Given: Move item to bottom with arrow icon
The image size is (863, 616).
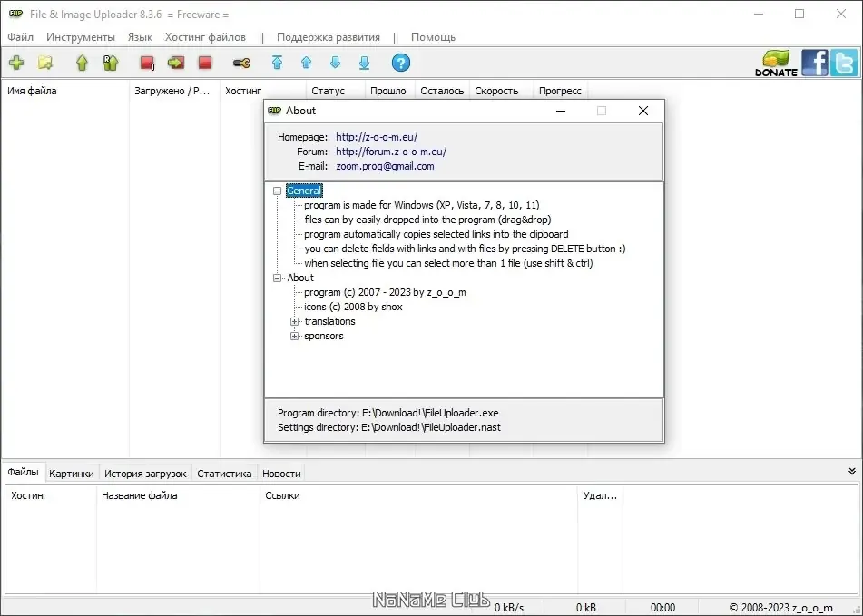Looking at the screenshot, I should coord(365,63).
